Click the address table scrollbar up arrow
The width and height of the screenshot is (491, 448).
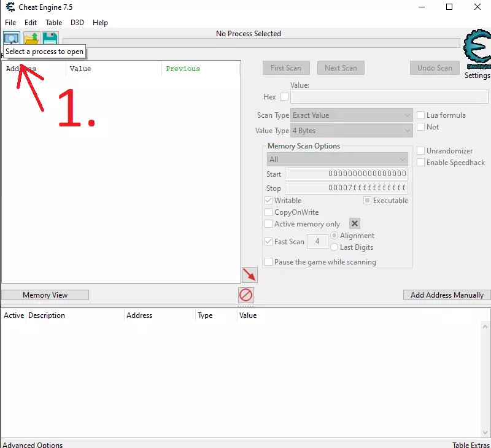tap(485, 326)
